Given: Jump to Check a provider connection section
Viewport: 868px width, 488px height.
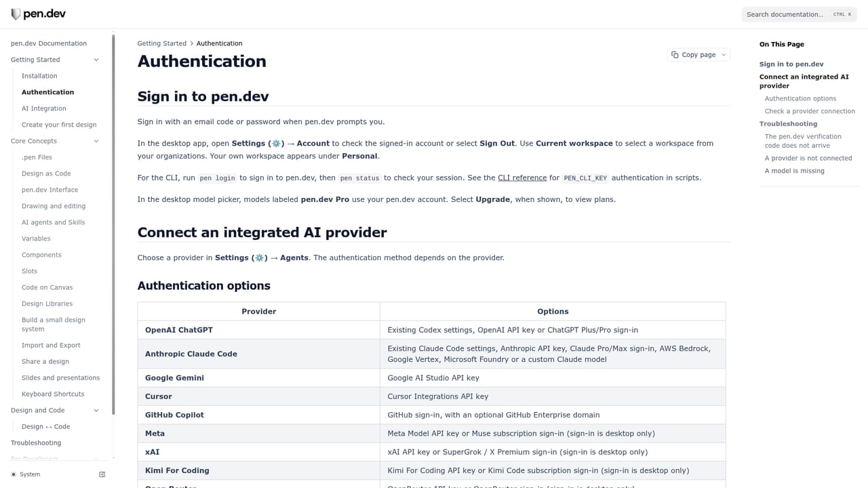Looking at the screenshot, I should [810, 111].
